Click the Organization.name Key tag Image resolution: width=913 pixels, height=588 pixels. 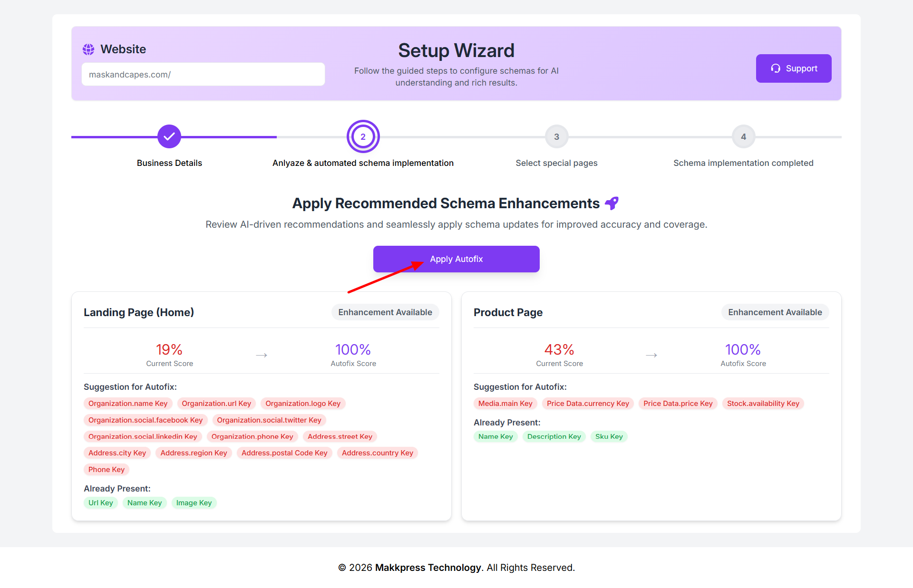[128, 404]
